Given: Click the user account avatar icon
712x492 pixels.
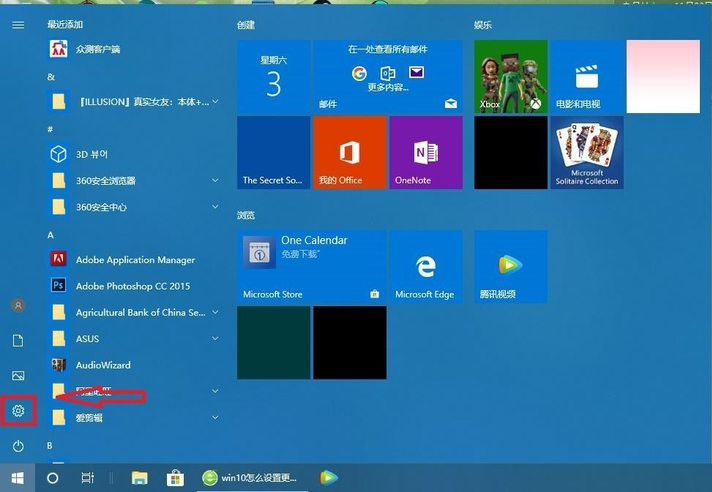Looking at the screenshot, I should [18, 305].
